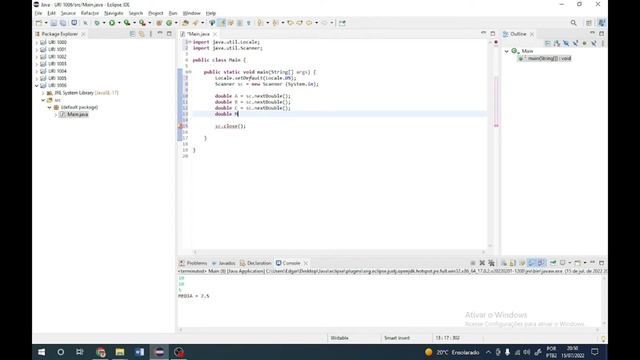Open the File menu
This screenshot has height=360, width=640.
tap(38, 13)
